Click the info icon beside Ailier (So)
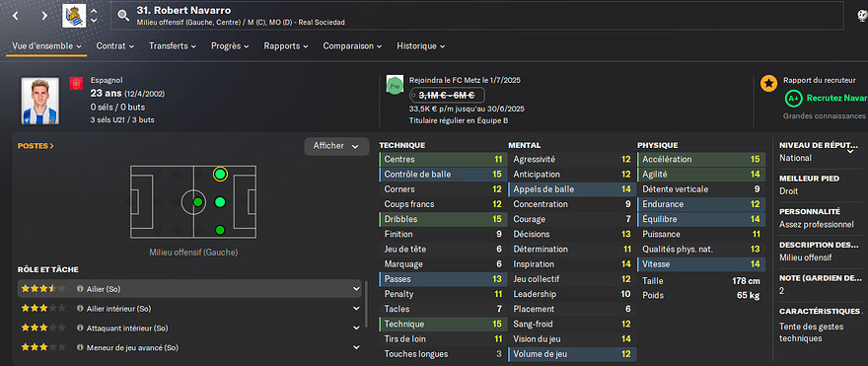Viewport: 868px width, 366px height. tap(80, 289)
